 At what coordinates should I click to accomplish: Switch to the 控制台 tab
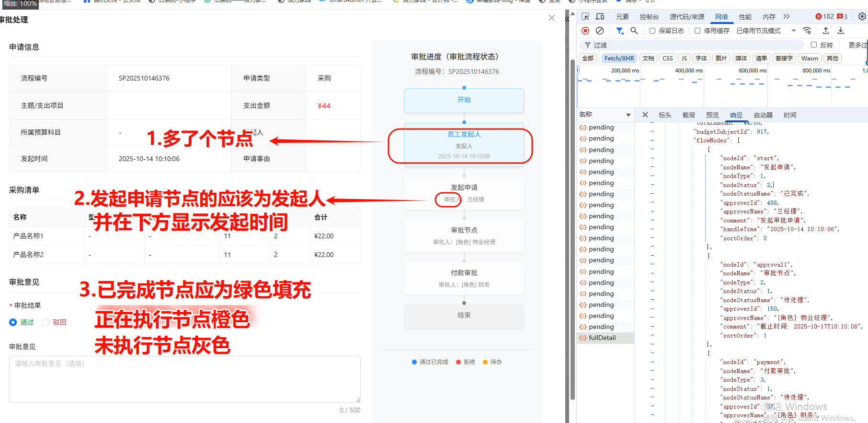click(649, 17)
